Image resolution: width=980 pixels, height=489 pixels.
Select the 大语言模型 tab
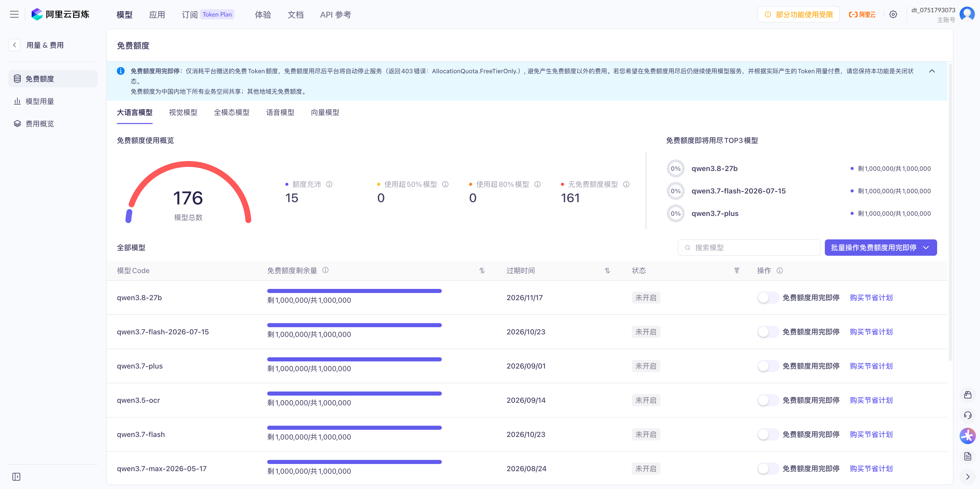pos(135,112)
